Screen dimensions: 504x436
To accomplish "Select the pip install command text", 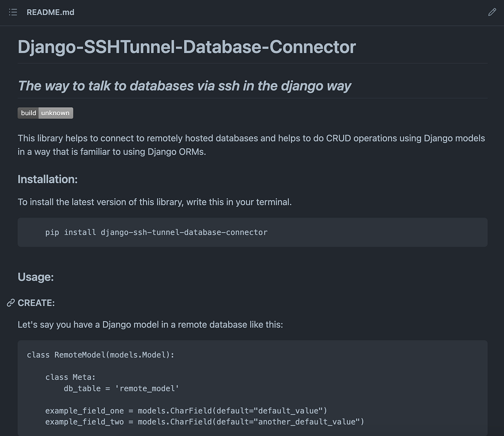I will click(x=156, y=232).
